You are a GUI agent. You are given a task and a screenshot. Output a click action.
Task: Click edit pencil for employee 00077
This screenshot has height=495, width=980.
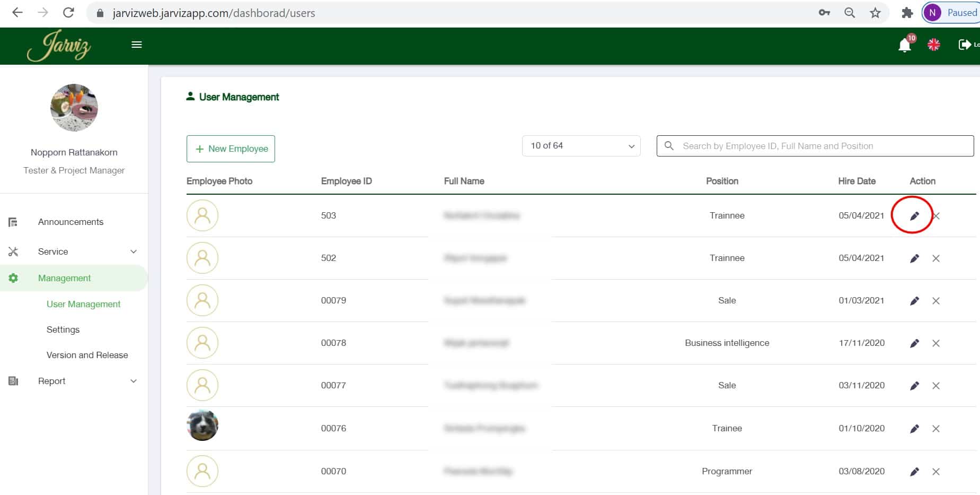pyautogui.click(x=914, y=386)
